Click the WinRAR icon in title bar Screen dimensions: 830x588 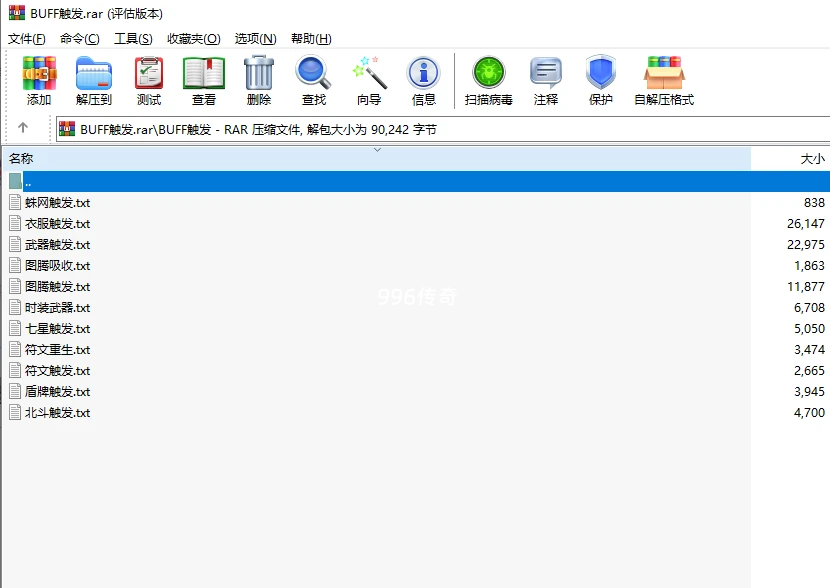(17, 13)
